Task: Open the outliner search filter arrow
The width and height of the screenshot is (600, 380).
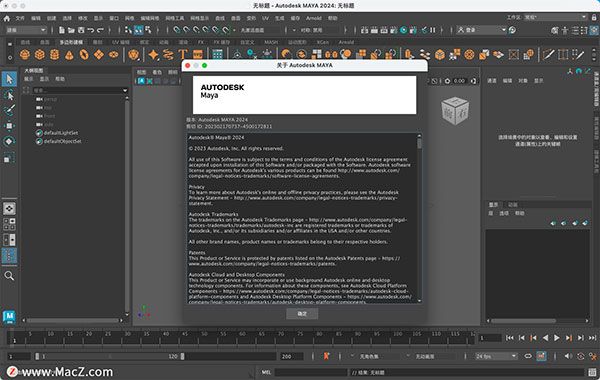Action: pyautogui.click(x=125, y=90)
